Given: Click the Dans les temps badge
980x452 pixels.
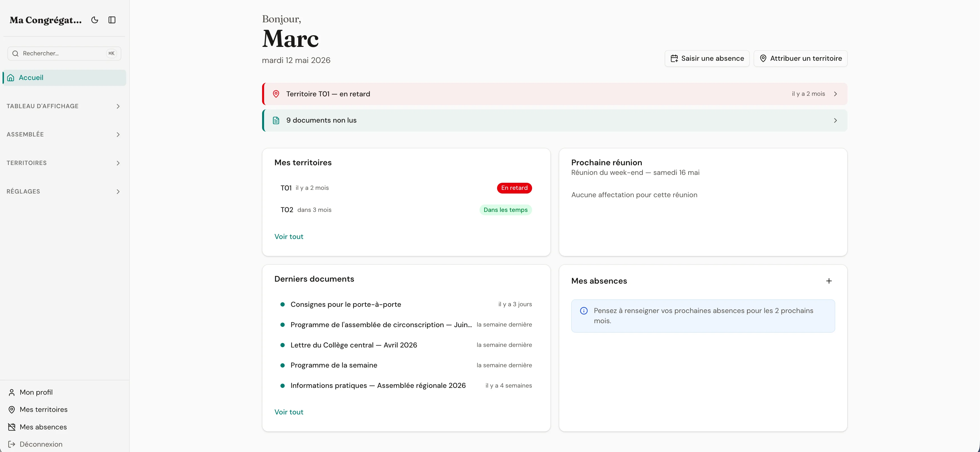Looking at the screenshot, I should 506,210.
